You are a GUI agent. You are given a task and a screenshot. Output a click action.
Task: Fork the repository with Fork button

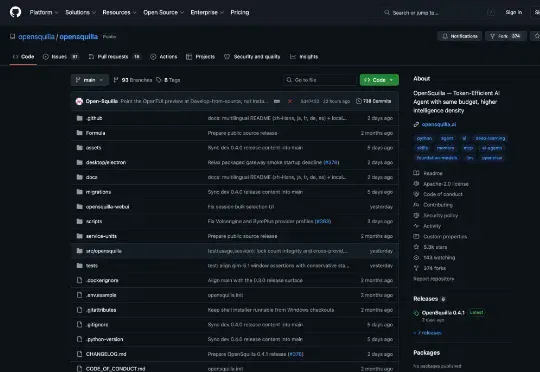[506, 36]
